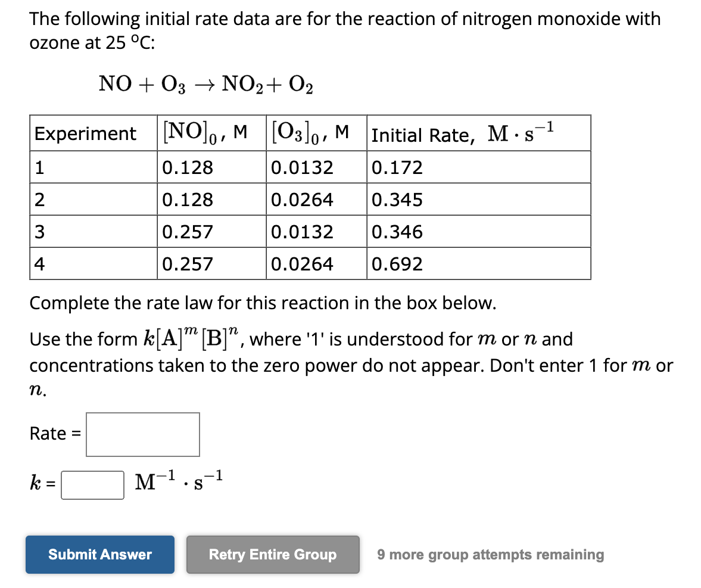Viewport: 701px width, 588px height.
Task: Click the Rate answer input box
Action: (142, 434)
